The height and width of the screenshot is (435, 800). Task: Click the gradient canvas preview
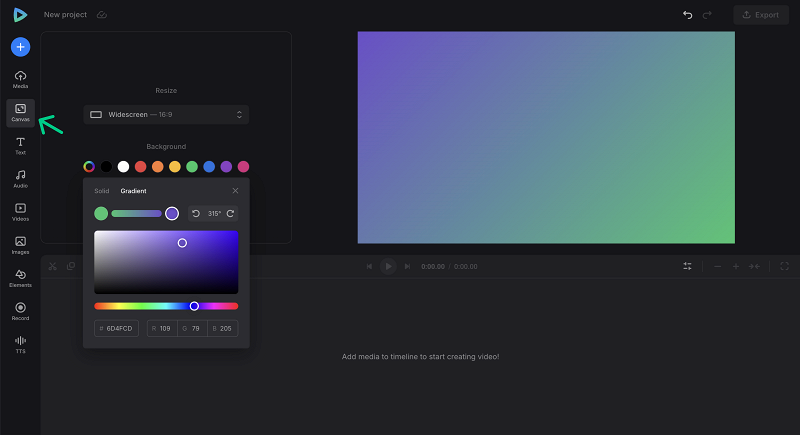(546, 138)
